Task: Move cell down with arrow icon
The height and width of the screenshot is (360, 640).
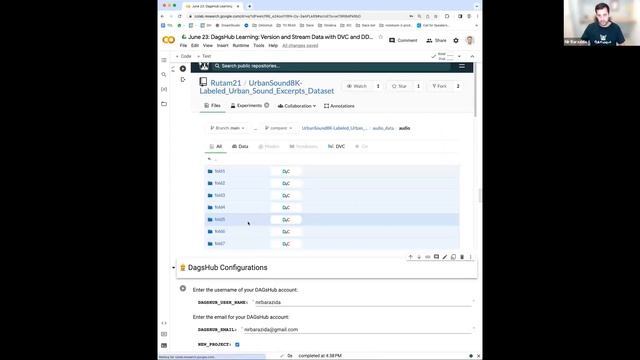Action: click(419, 257)
